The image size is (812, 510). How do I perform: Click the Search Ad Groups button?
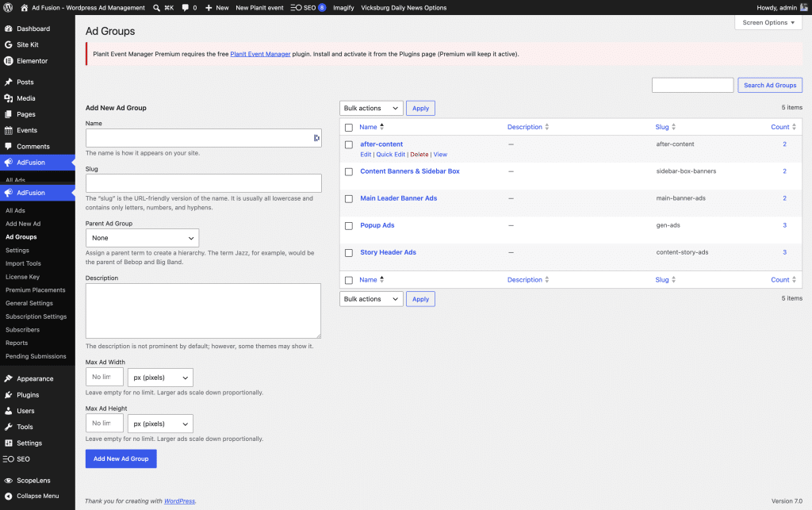click(769, 85)
